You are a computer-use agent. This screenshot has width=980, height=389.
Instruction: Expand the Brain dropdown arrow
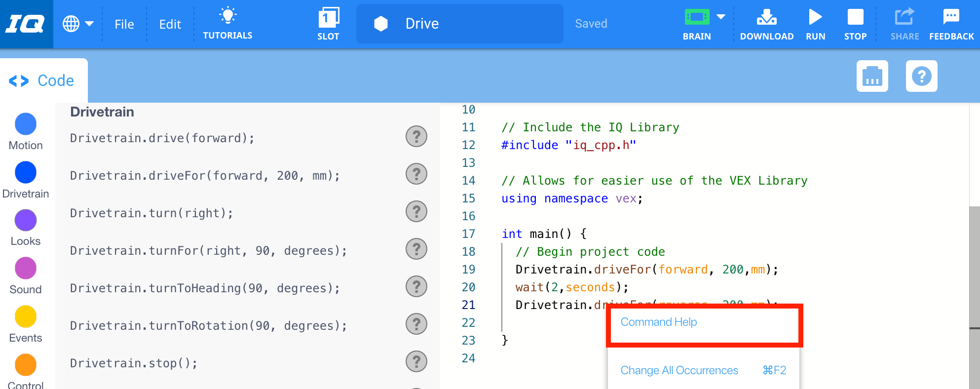tap(721, 17)
